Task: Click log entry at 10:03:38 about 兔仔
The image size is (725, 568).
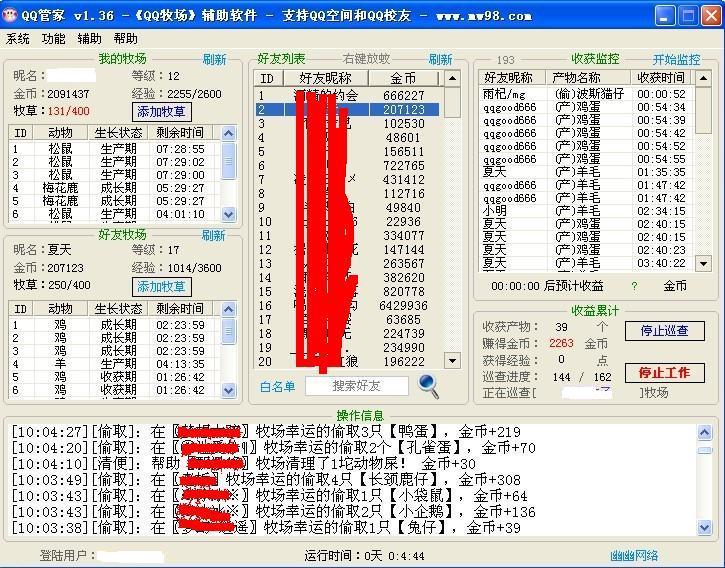Action: [x=266, y=527]
